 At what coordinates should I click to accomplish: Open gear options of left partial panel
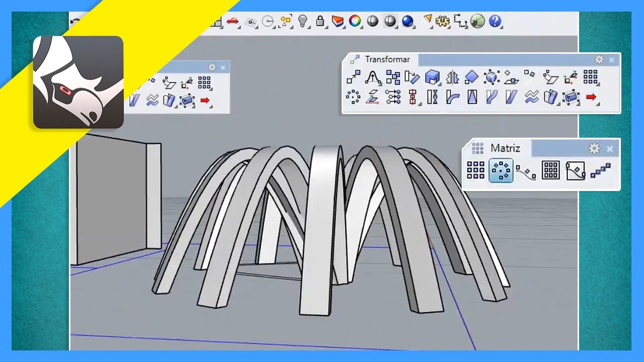(212, 67)
